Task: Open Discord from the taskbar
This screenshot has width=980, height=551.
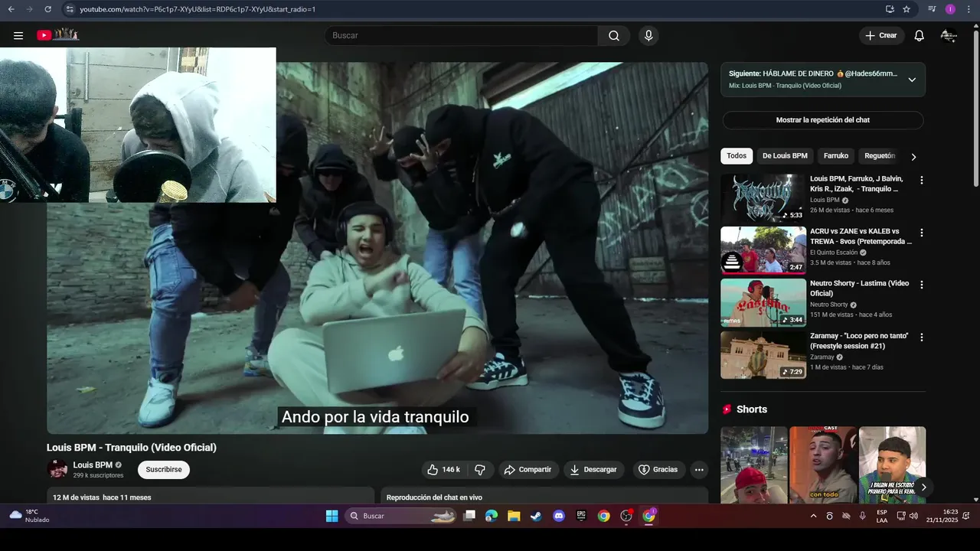Action: click(558, 516)
